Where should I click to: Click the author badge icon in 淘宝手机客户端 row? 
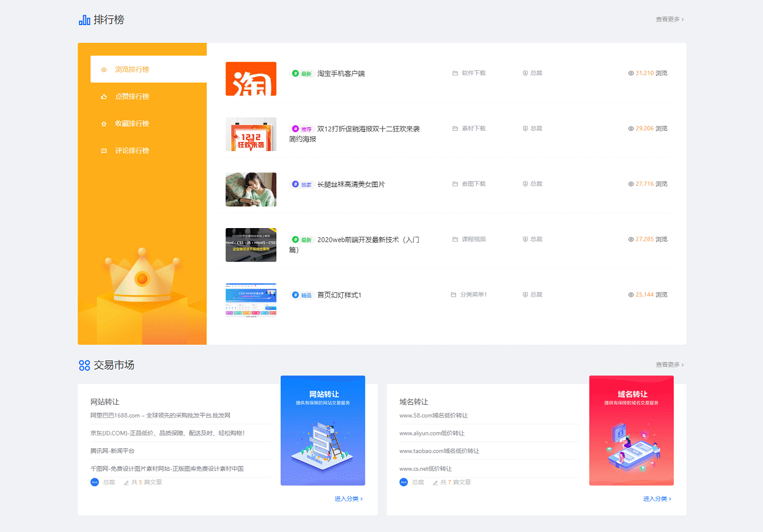point(525,73)
